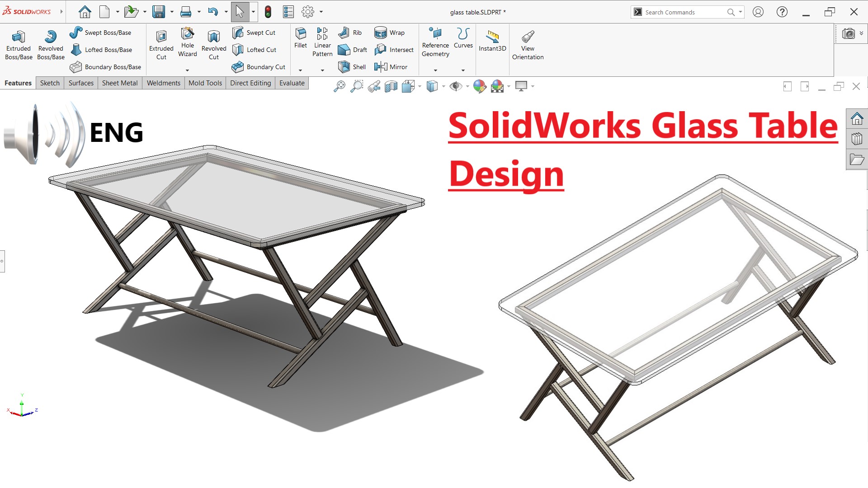Open the Design Library task pane tab
The height and width of the screenshot is (488, 868).
pyautogui.click(x=857, y=139)
